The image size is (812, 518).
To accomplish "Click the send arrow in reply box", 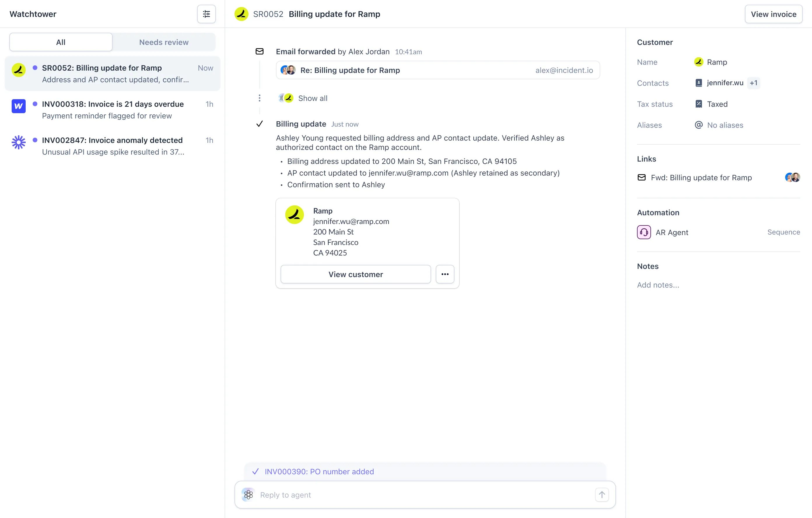I will (x=602, y=495).
